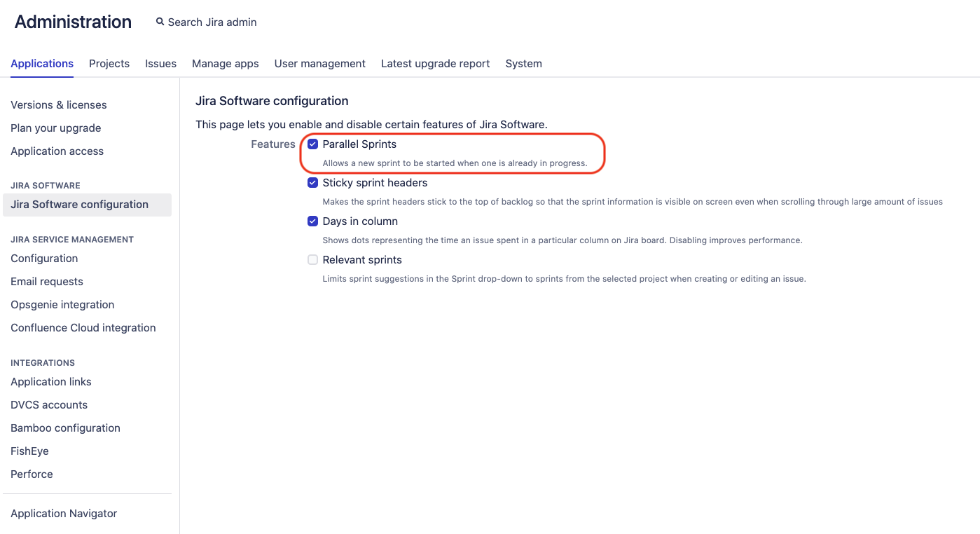Click the JIRA SERVICE MANAGEMENT section header

[x=72, y=240]
